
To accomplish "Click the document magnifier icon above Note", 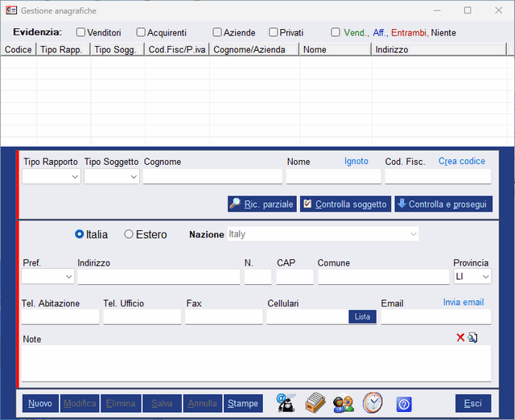I will [473, 337].
